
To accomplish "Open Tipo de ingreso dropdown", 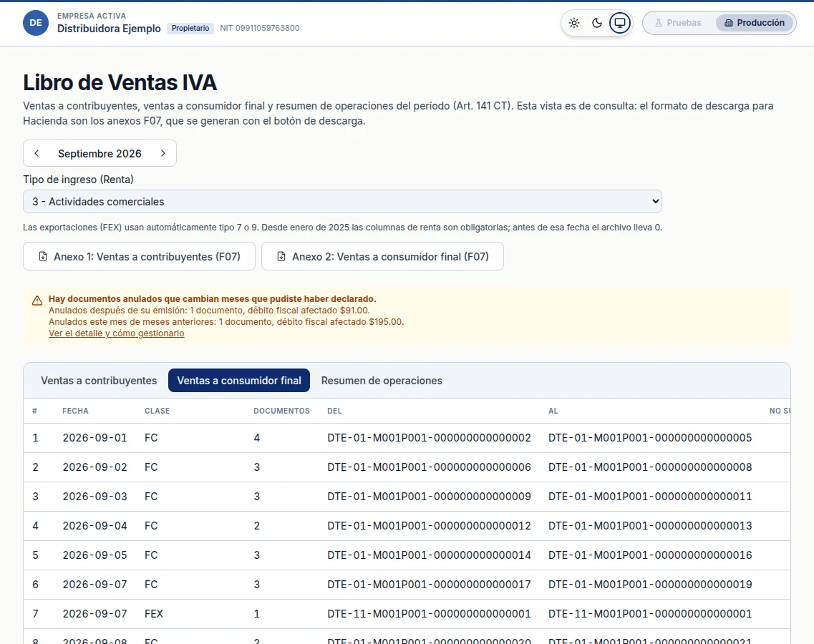I will [x=342, y=201].
